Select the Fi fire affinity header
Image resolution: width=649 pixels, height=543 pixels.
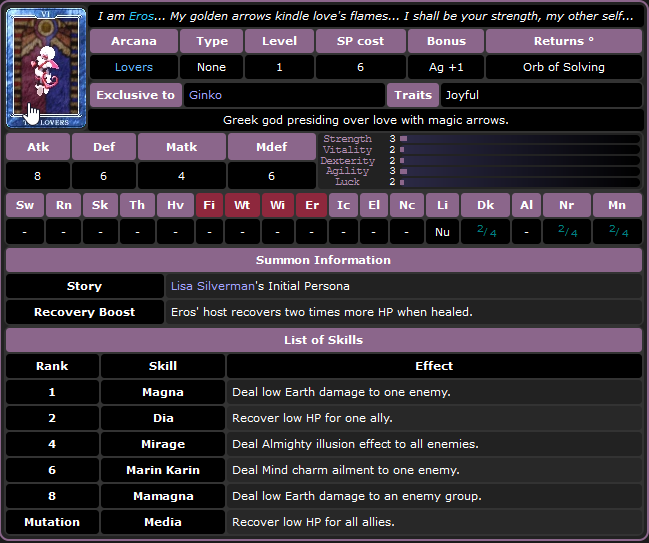pyautogui.click(x=209, y=205)
